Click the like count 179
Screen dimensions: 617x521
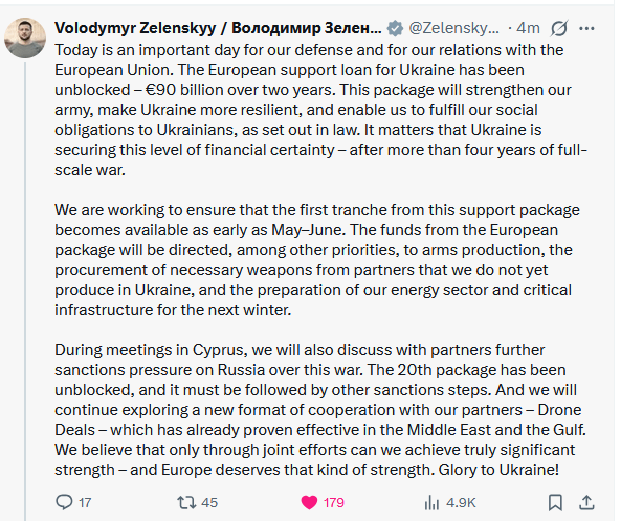[334, 502]
